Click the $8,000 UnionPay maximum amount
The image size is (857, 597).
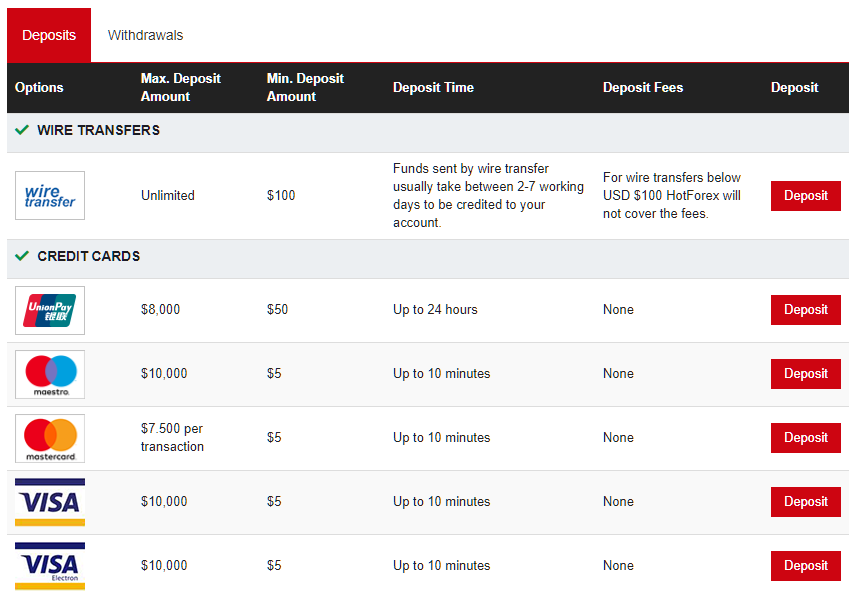coord(160,309)
